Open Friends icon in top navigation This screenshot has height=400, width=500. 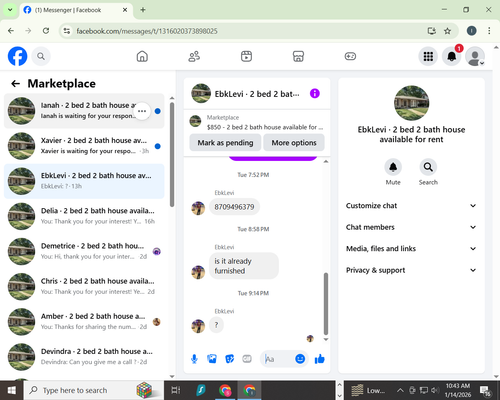[194, 56]
